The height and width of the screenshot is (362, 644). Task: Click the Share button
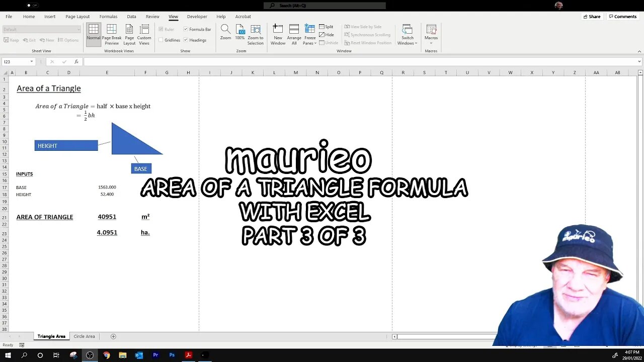(592, 17)
